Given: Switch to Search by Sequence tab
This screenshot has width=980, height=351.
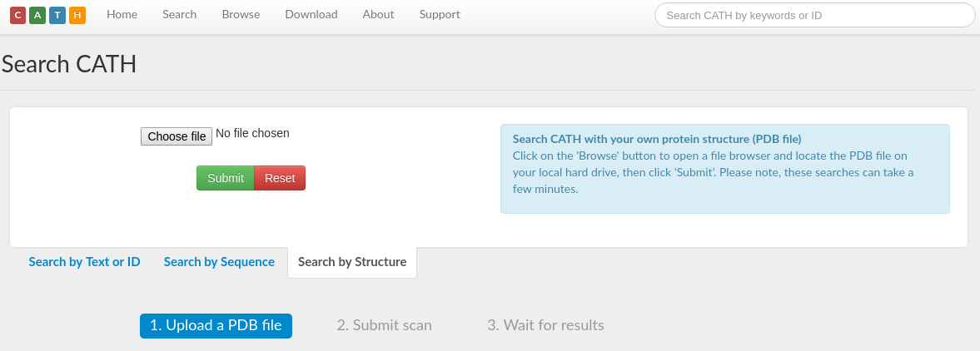Looking at the screenshot, I should [x=219, y=262].
